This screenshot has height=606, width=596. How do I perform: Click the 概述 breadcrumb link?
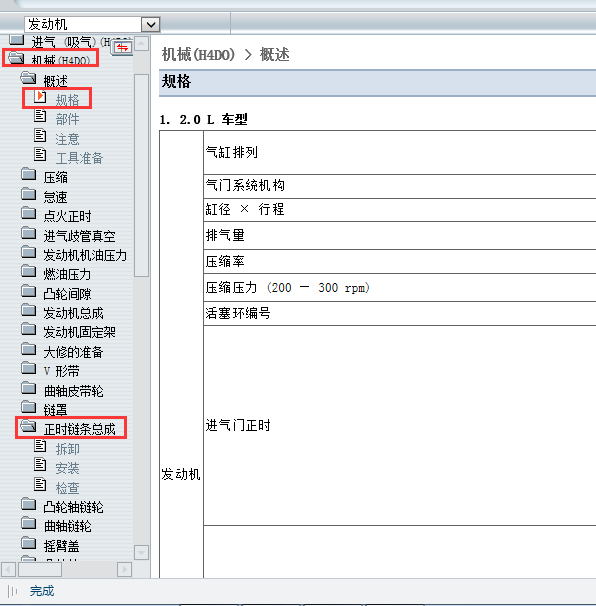click(x=274, y=55)
